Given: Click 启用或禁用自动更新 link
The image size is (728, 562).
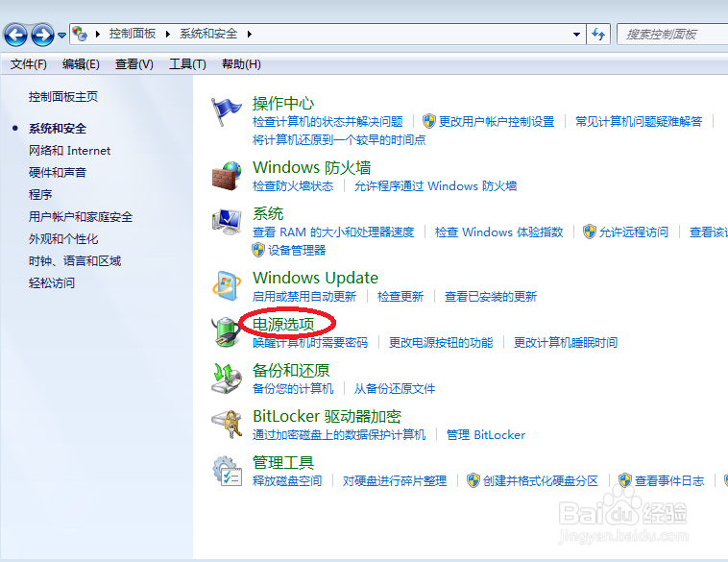Looking at the screenshot, I should [x=304, y=296].
